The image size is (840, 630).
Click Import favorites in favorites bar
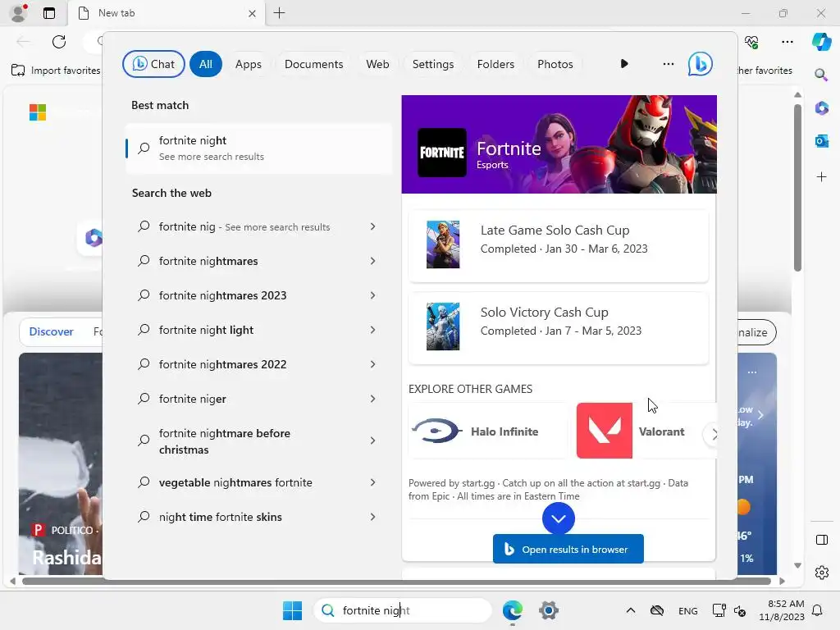(56, 71)
